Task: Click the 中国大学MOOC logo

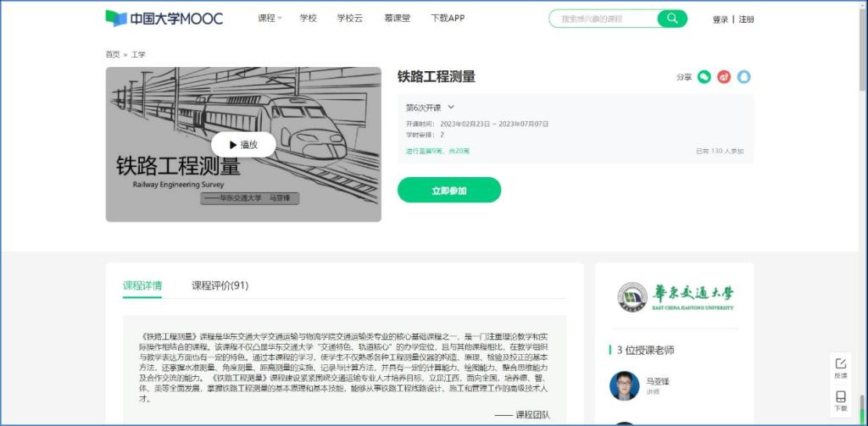Action: point(164,19)
